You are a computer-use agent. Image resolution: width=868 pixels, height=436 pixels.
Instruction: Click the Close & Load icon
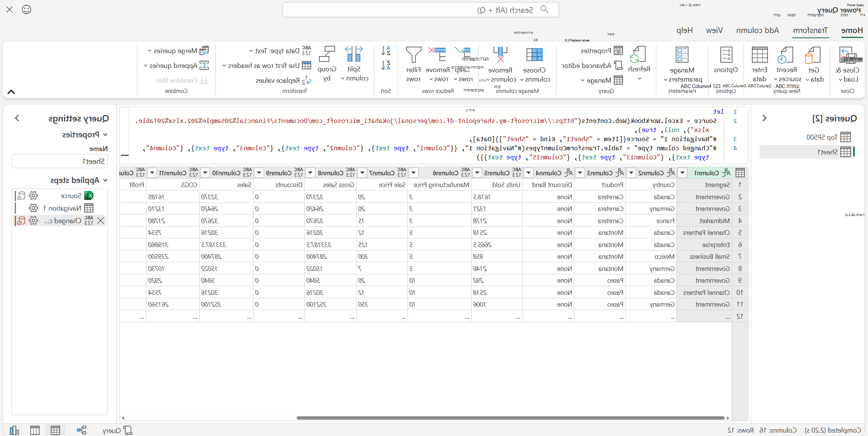pyautogui.click(x=848, y=55)
